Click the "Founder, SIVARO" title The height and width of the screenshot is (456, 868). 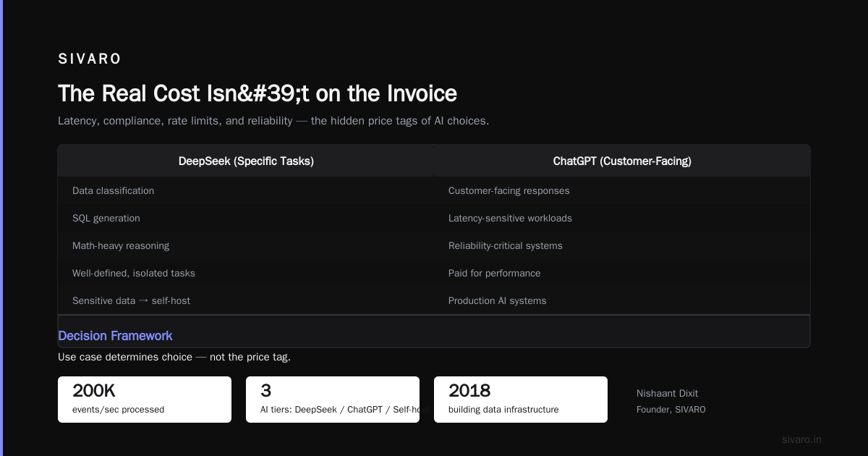pos(671,410)
